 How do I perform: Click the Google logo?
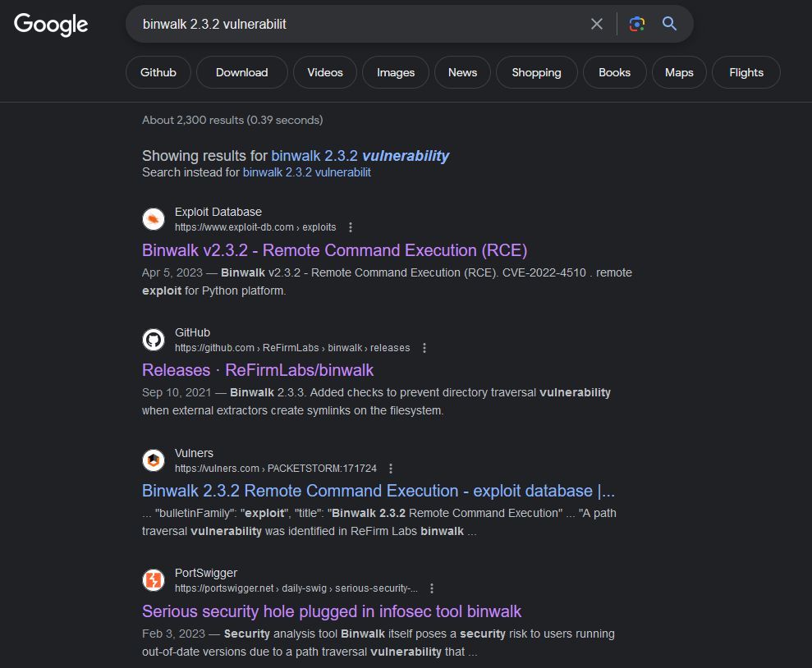point(51,25)
